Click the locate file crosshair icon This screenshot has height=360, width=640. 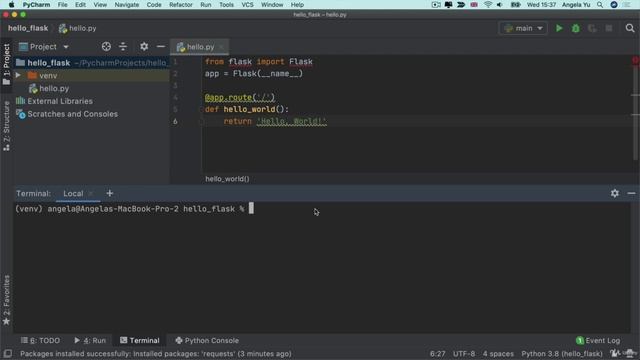coord(106,47)
